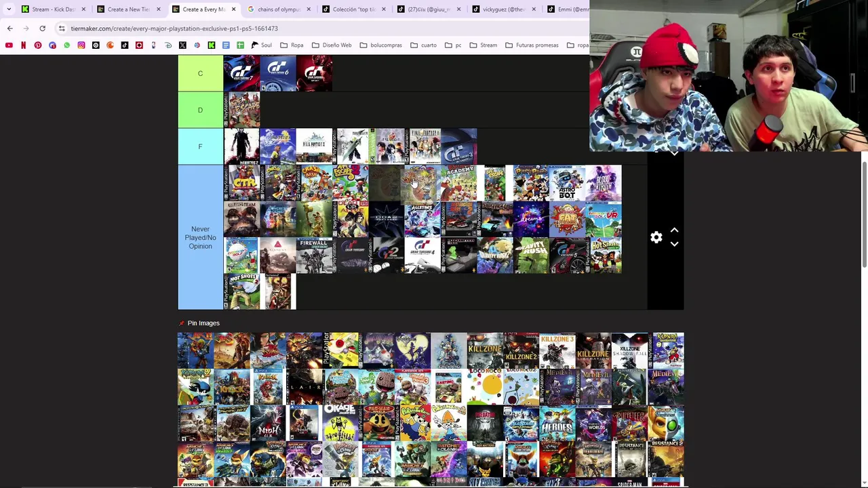The width and height of the screenshot is (868, 488).
Task: Select Resistance 2 cover
Action: pyautogui.click(x=666, y=460)
